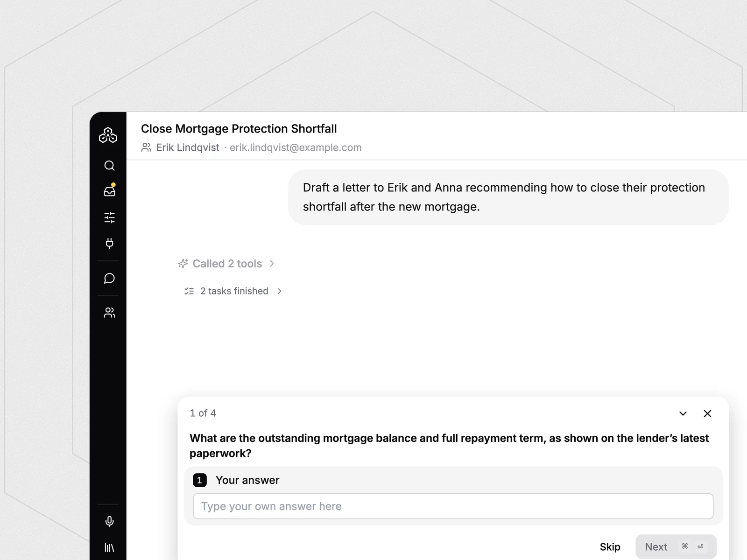Open the chat bubble icon
This screenshot has width=747, height=560.
coord(109,279)
